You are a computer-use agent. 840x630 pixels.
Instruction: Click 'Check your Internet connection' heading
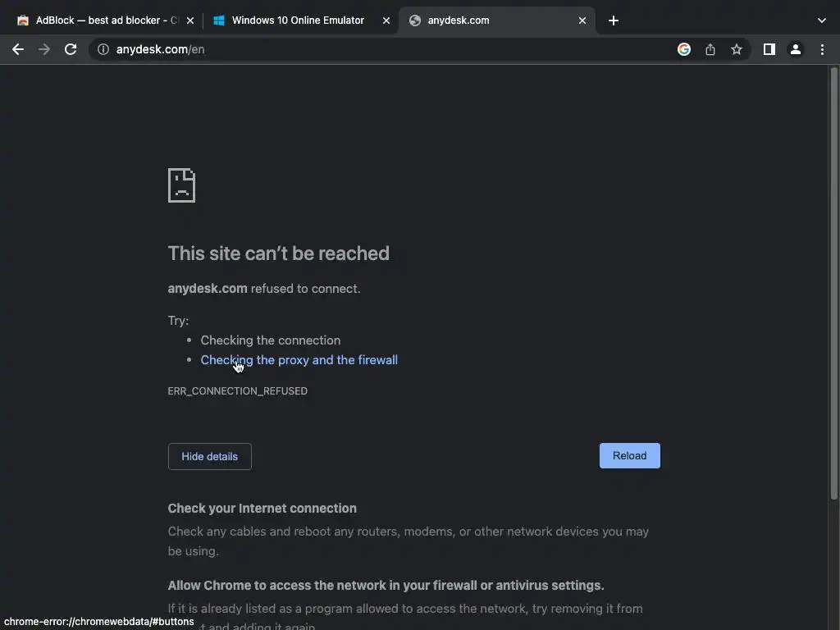(262, 509)
